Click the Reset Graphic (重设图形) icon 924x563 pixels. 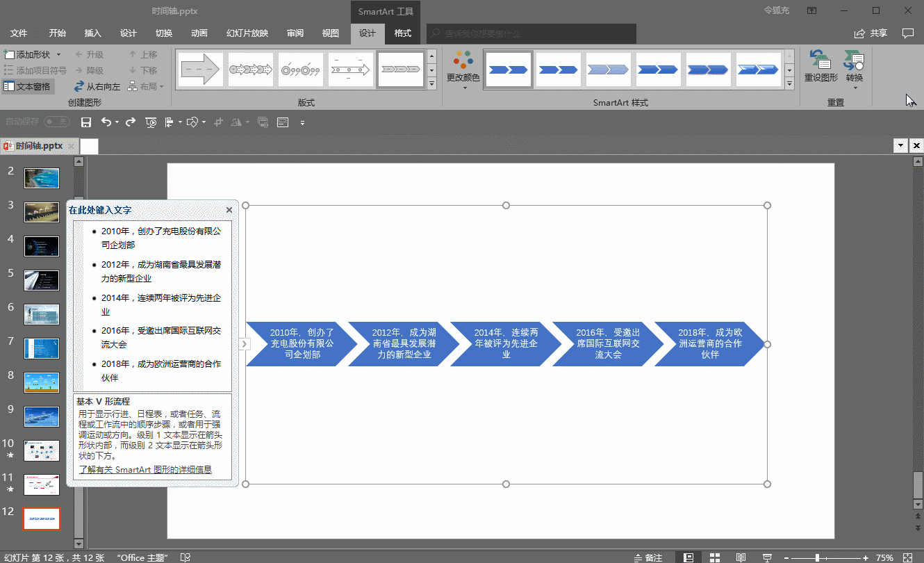[820, 67]
